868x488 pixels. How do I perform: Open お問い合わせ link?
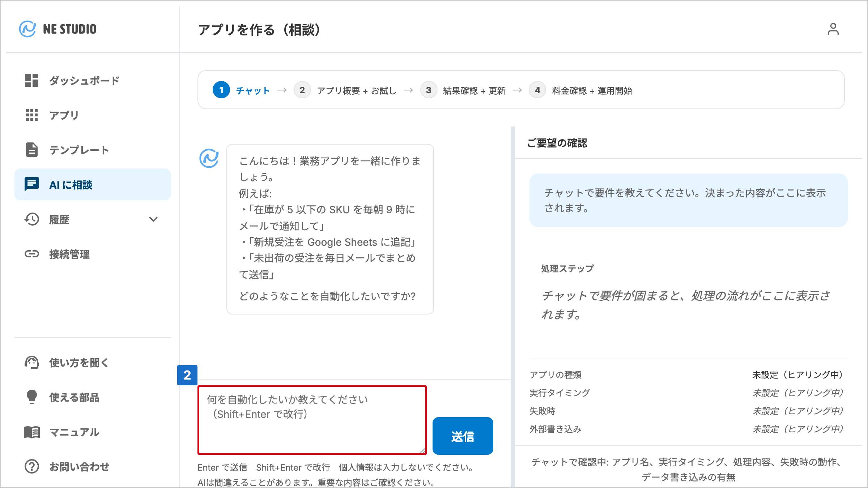click(x=93, y=466)
